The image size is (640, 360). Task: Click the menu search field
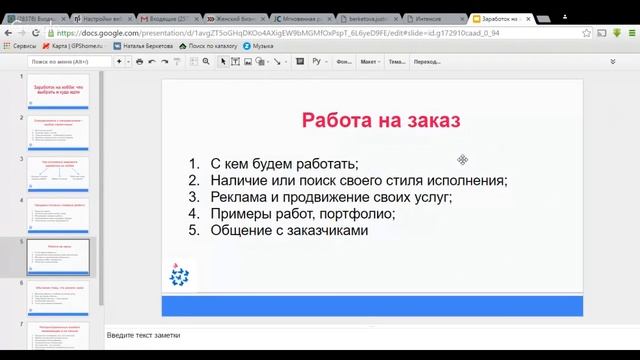[69, 62]
